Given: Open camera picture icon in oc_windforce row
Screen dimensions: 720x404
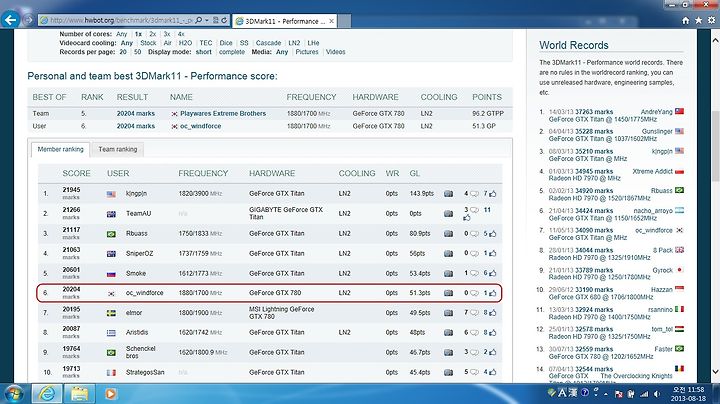Looking at the screenshot, I should 449,293.
